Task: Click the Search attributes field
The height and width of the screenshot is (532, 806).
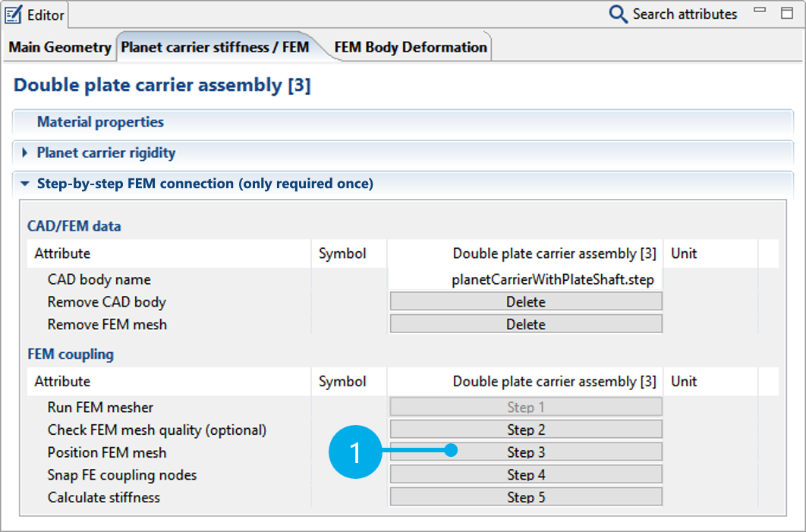Action: (685, 14)
